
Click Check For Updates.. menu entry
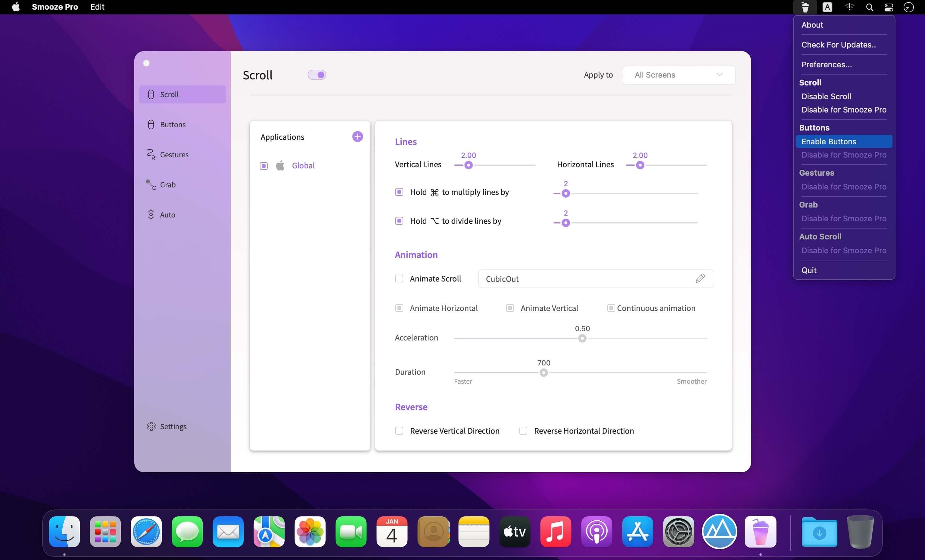coord(838,45)
